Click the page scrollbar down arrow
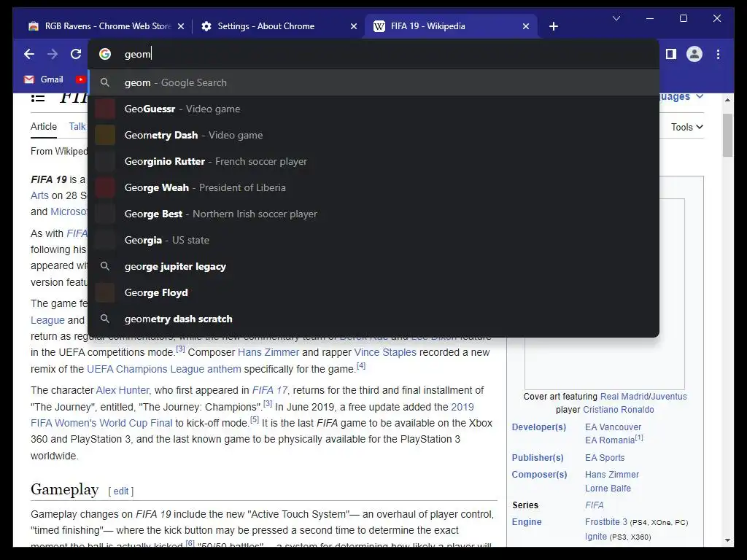The width and height of the screenshot is (747, 560). pos(727,540)
